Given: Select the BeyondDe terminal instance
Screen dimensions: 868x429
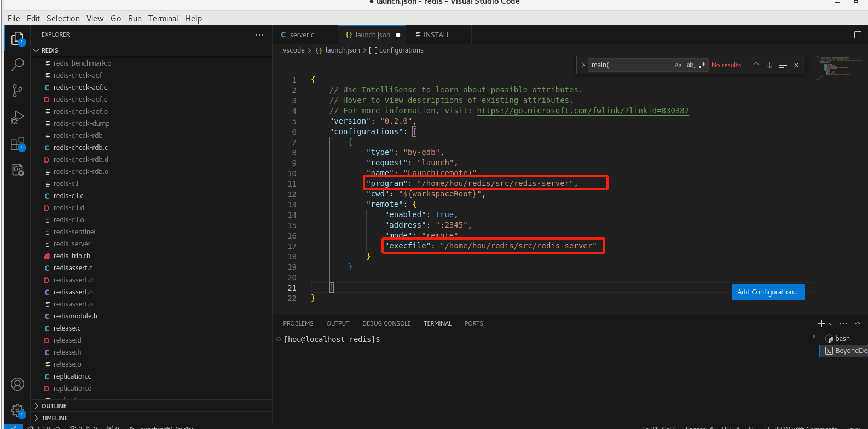Looking at the screenshot, I should [844, 351].
